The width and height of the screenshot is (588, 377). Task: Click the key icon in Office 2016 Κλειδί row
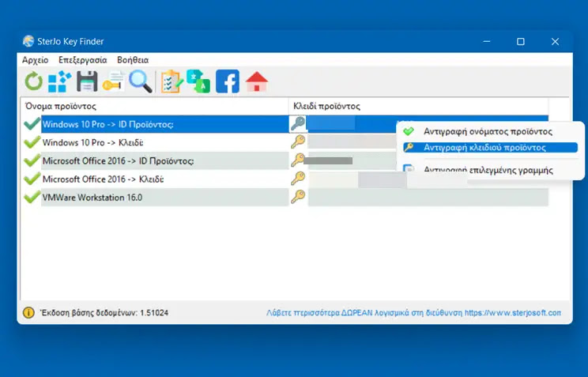(x=298, y=178)
